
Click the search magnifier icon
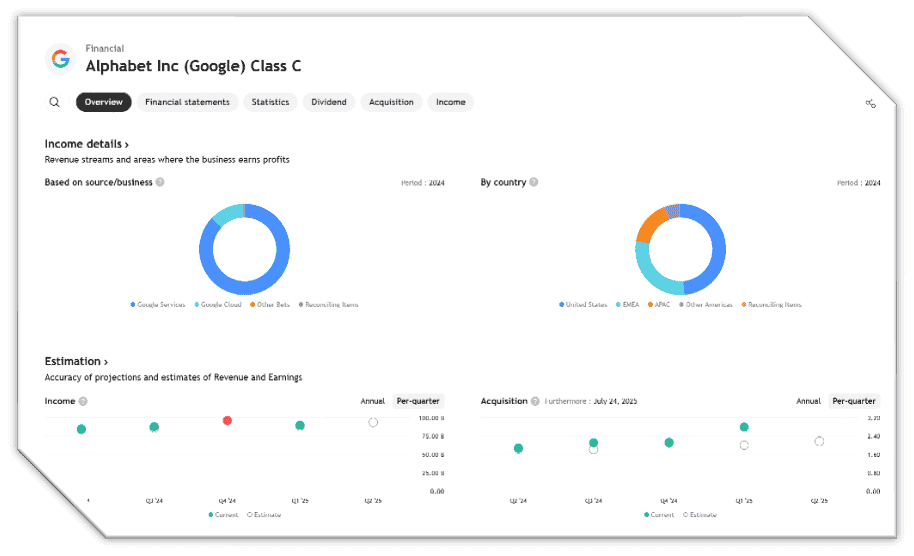click(54, 102)
